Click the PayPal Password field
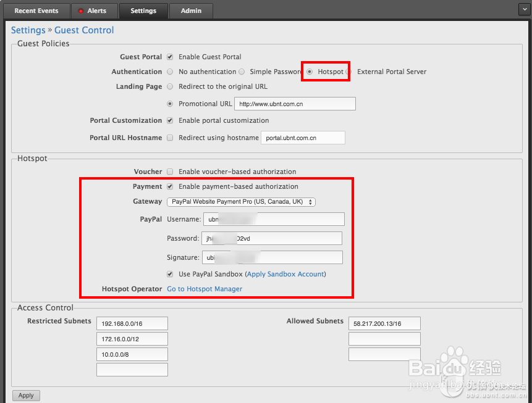This screenshot has width=532, height=403. click(x=272, y=238)
